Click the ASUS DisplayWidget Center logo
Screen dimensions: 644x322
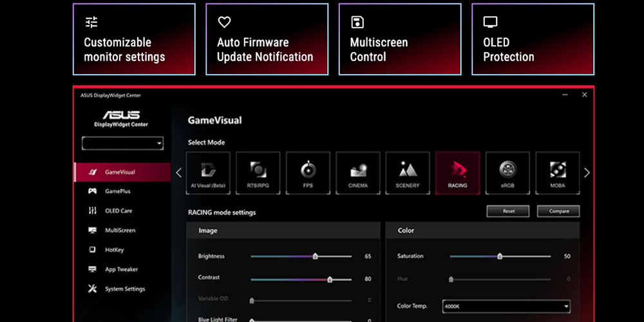coord(121,118)
